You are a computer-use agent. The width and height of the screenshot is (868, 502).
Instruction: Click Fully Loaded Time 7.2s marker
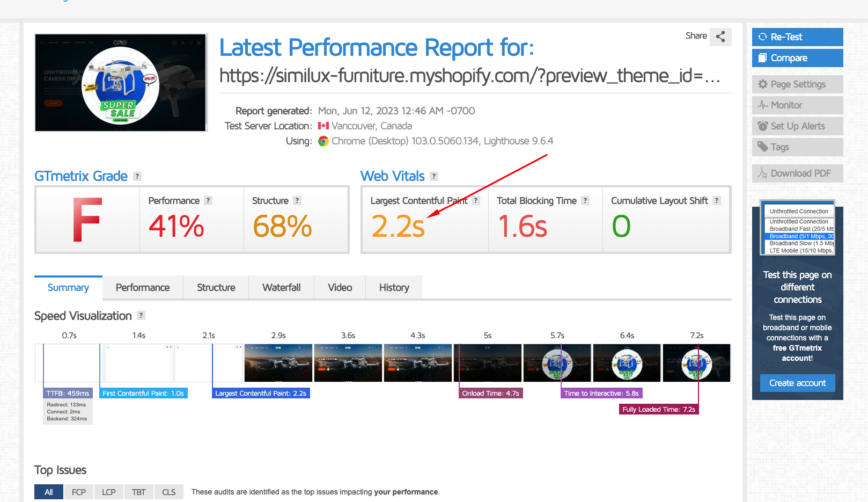click(659, 409)
